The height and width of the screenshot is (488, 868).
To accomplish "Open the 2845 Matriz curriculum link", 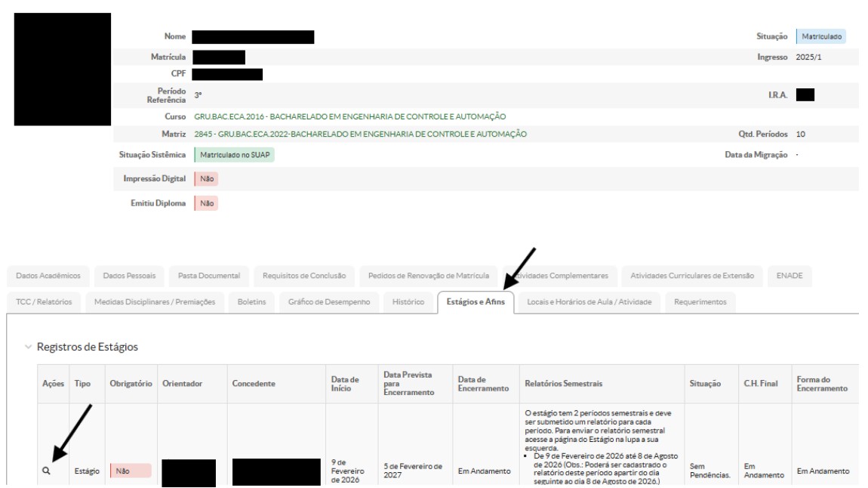I will (x=360, y=134).
